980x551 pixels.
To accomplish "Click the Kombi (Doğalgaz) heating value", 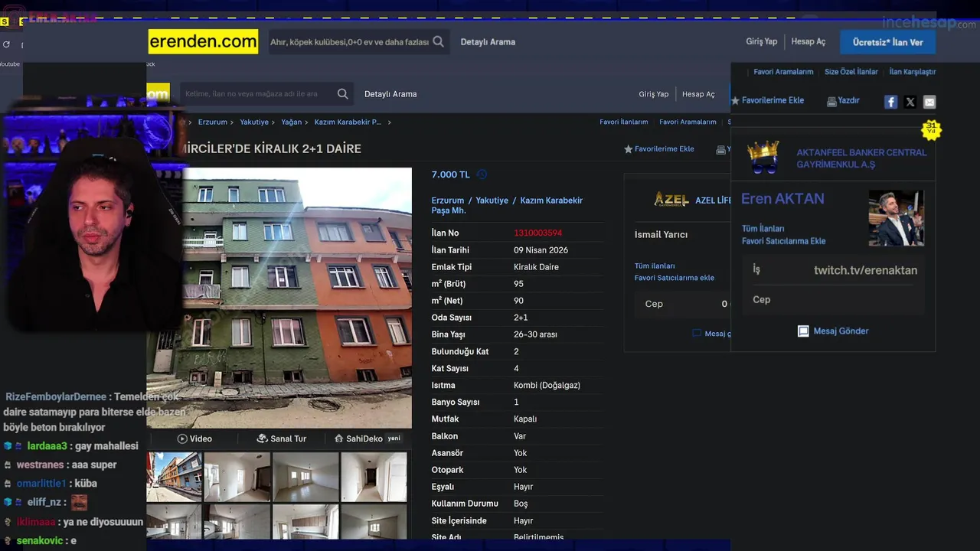I will tap(547, 386).
